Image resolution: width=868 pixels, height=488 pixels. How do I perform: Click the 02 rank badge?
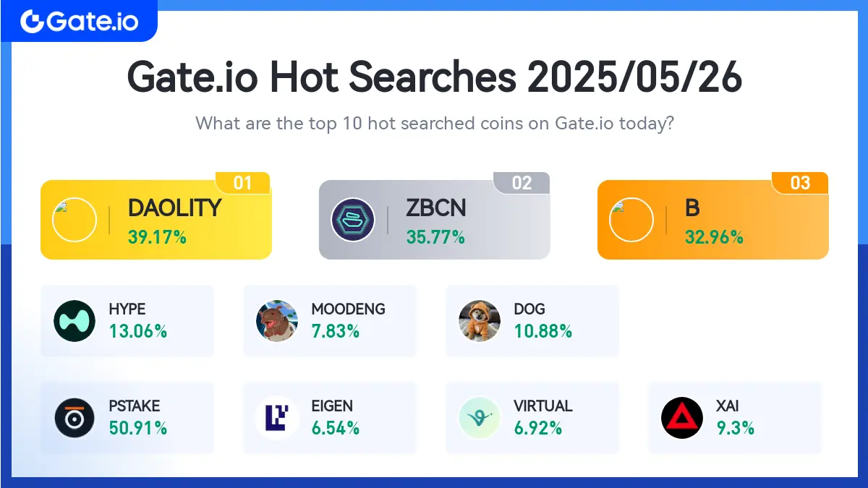(522, 183)
